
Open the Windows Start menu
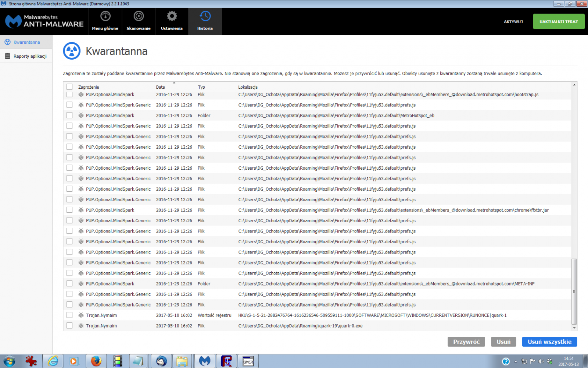(9, 361)
